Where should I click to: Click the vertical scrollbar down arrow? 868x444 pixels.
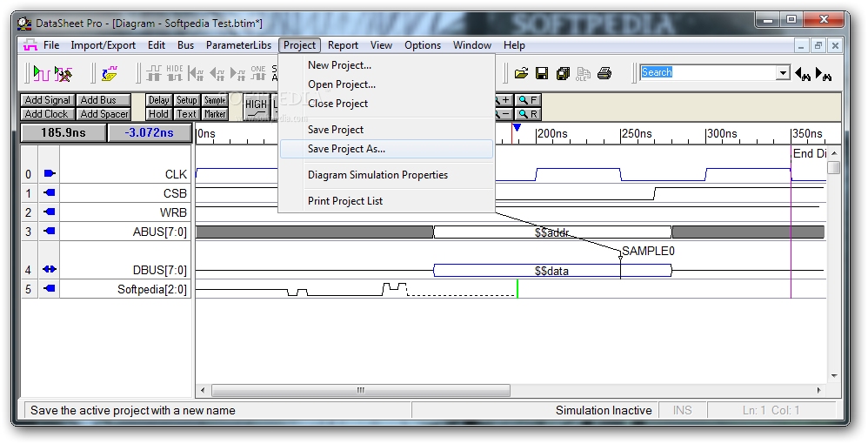[x=834, y=376]
